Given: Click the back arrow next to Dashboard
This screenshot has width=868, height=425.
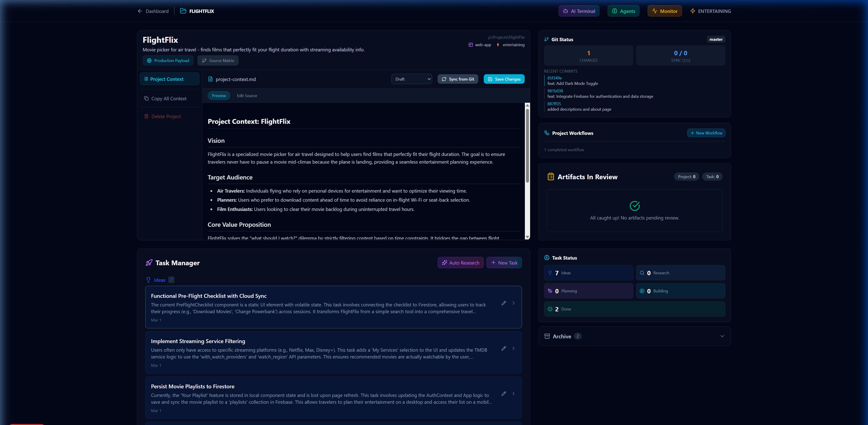Looking at the screenshot, I should (140, 11).
